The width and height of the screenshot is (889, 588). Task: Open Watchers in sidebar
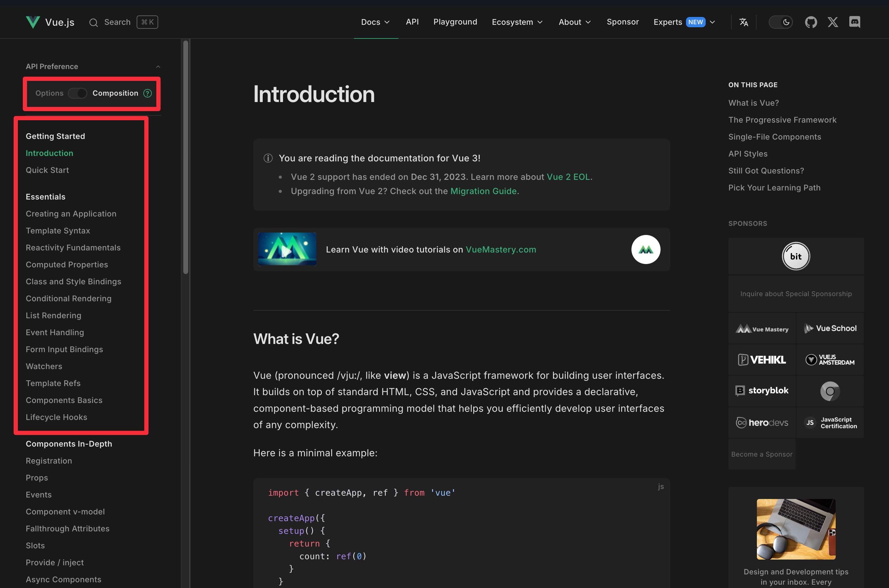[44, 366]
